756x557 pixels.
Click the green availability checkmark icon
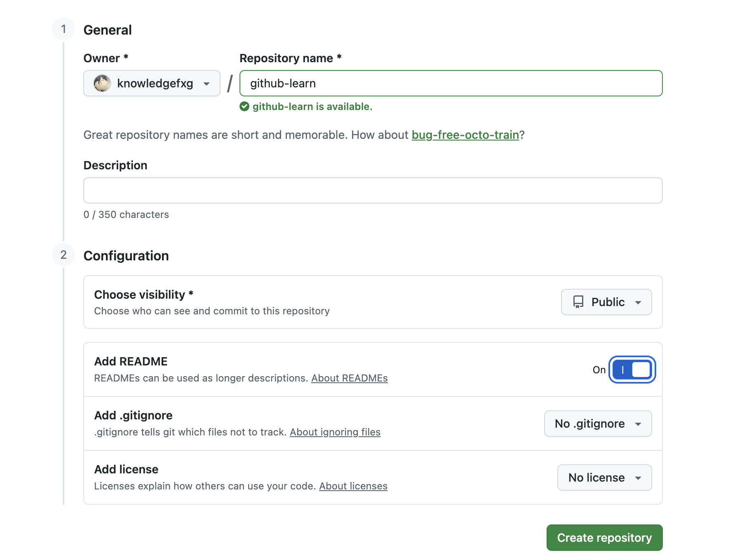pyautogui.click(x=244, y=107)
